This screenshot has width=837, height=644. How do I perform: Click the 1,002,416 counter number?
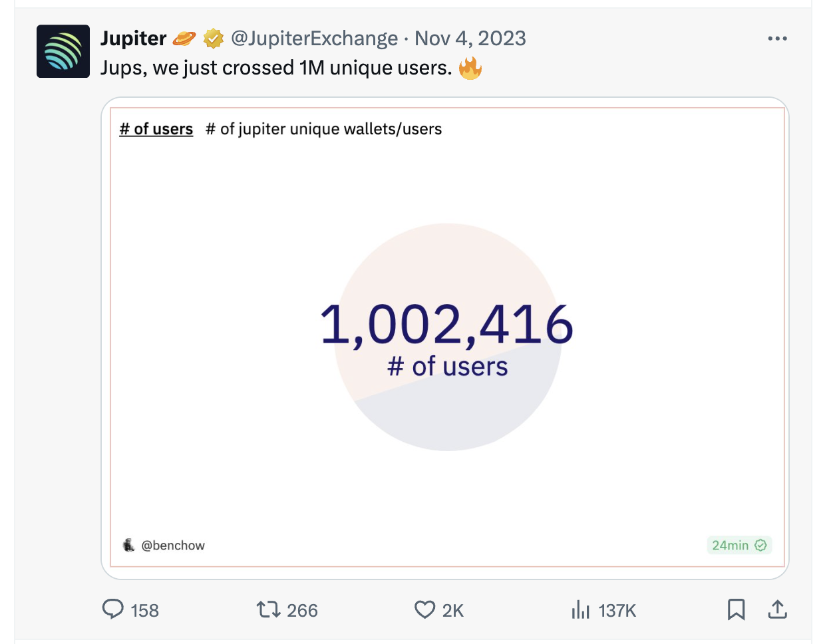446,325
